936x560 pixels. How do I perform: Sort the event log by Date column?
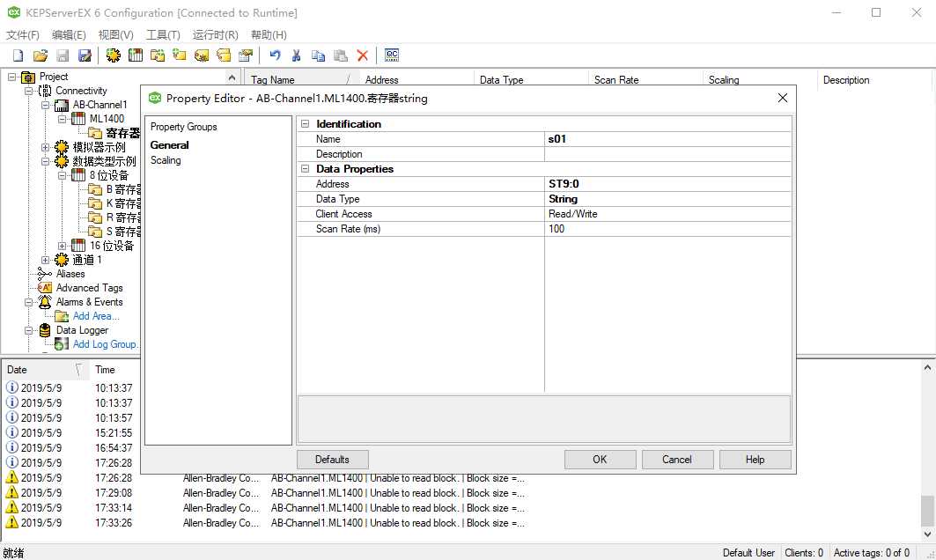pos(46,370)
